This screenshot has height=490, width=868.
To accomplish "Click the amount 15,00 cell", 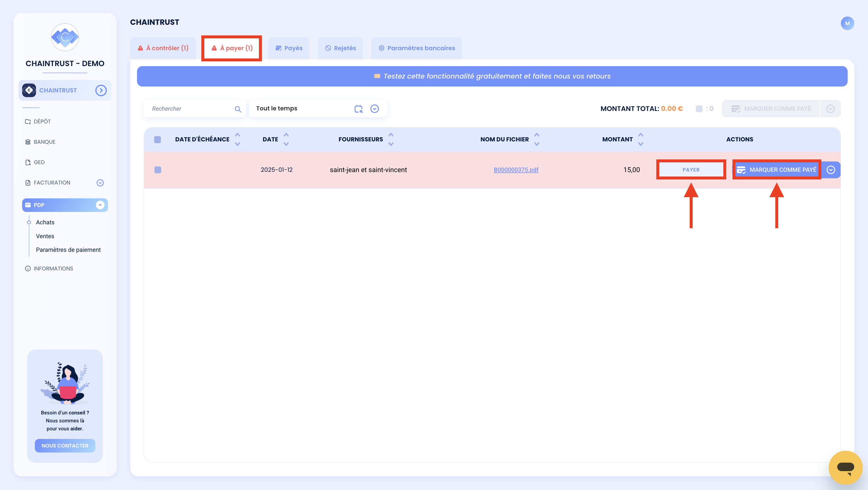I will 632,170.
